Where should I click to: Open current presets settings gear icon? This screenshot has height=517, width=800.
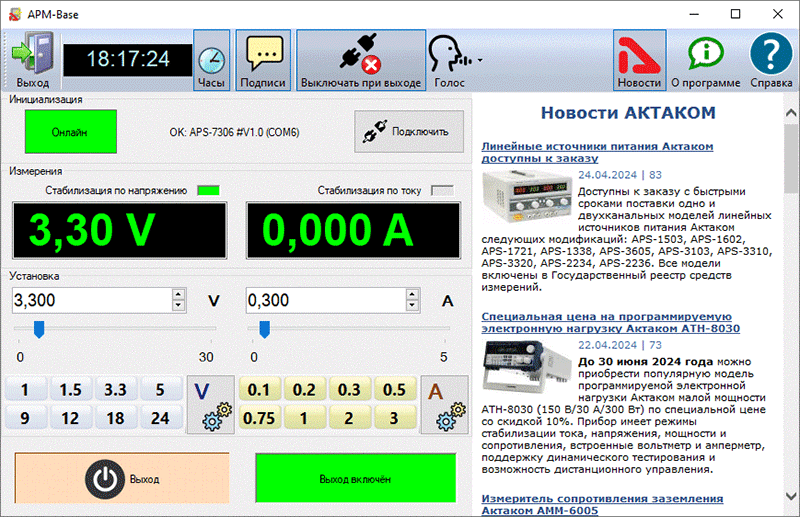click(x=444, y=405)
